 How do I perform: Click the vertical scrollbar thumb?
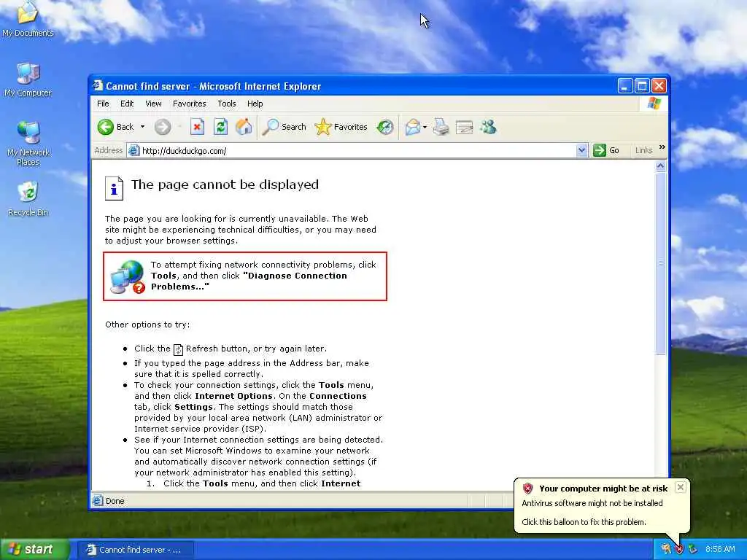point(660,263)
